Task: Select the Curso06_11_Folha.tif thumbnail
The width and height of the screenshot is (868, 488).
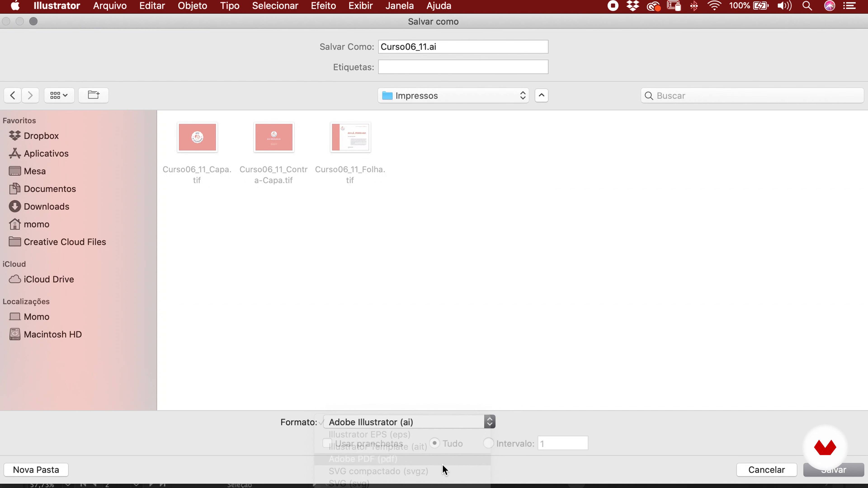Action: [x=350, y=137]
